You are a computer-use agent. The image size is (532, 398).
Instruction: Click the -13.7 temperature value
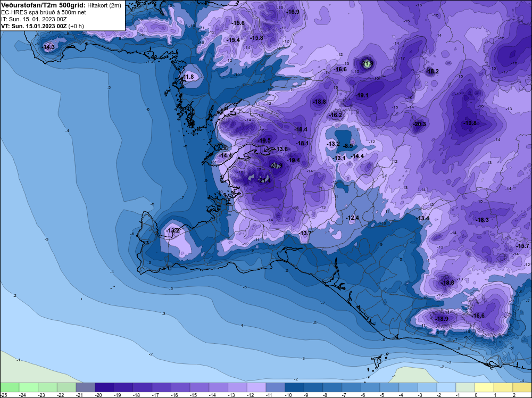305,234
